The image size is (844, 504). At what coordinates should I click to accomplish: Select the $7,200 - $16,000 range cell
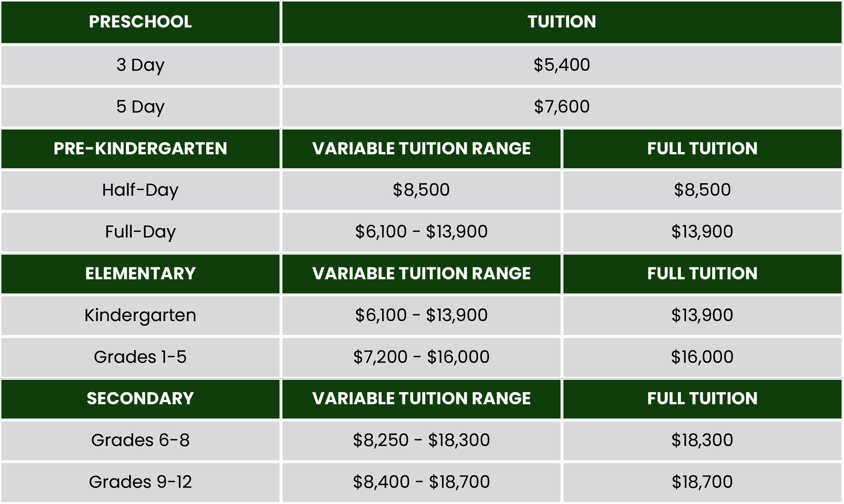421,357
